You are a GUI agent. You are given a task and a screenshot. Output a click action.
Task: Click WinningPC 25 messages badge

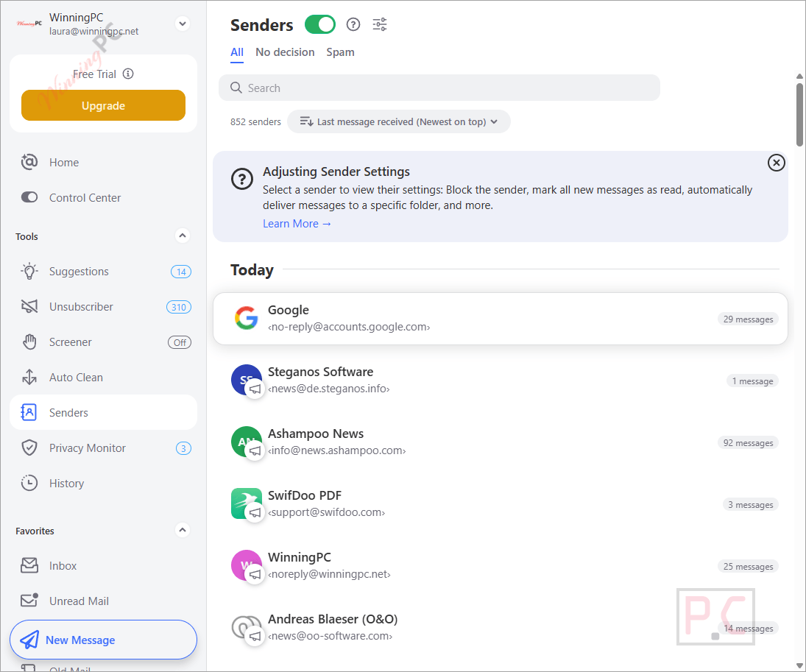[748, 566]
